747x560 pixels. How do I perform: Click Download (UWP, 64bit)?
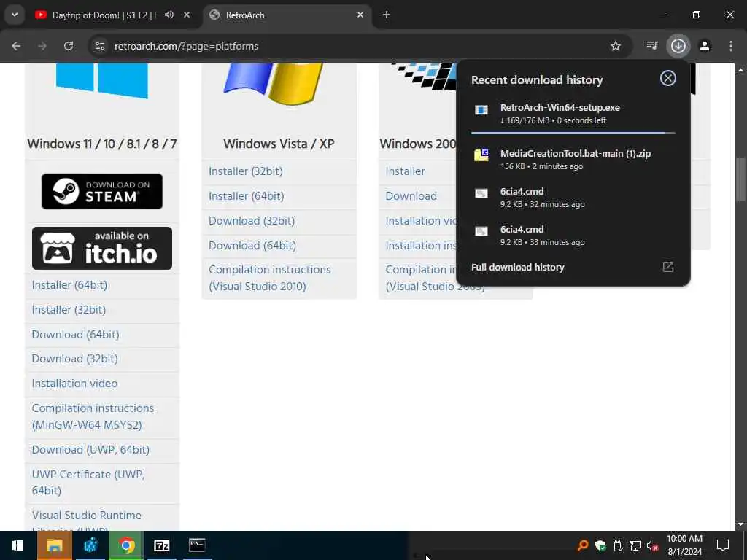(x=90, y=449)
